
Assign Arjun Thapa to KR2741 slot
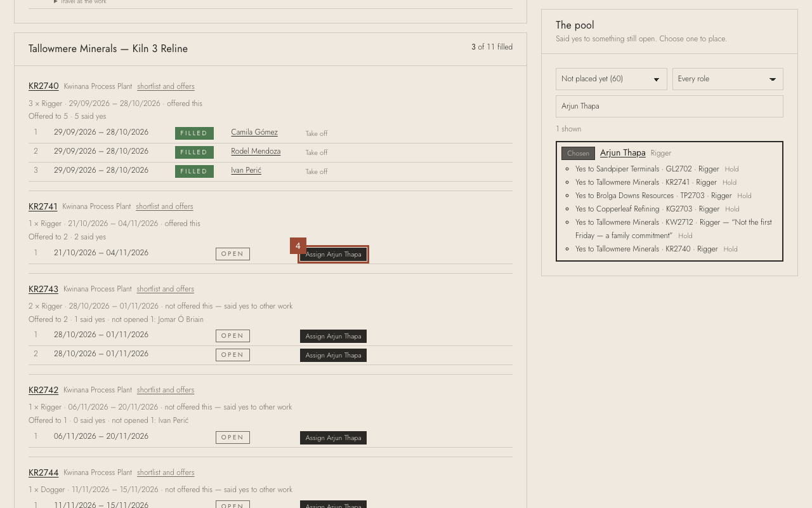point(333,254)
